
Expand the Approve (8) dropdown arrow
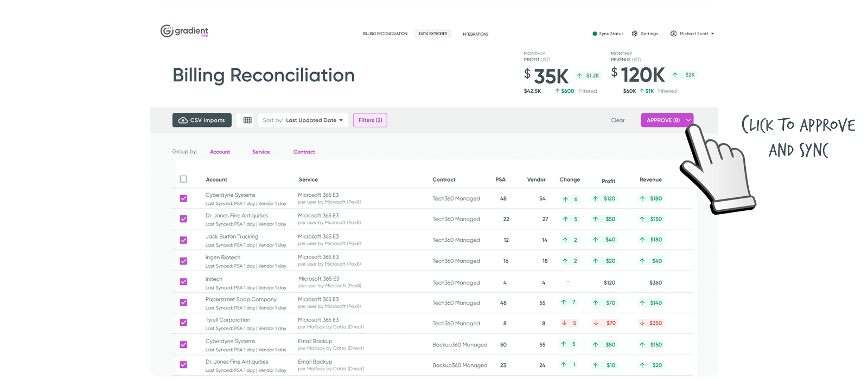click(x=688, y=120)
